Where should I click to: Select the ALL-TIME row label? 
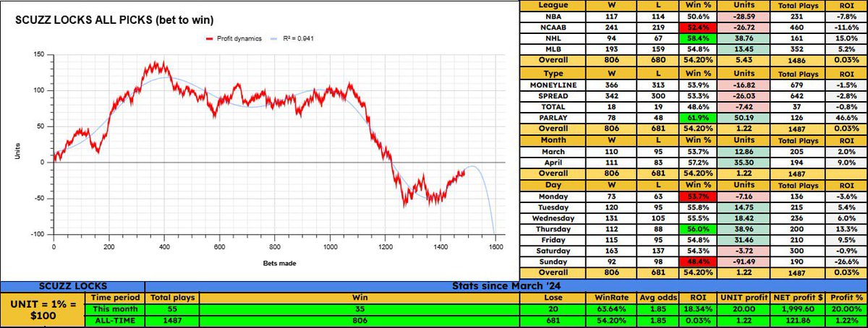[x=115, y=320]
